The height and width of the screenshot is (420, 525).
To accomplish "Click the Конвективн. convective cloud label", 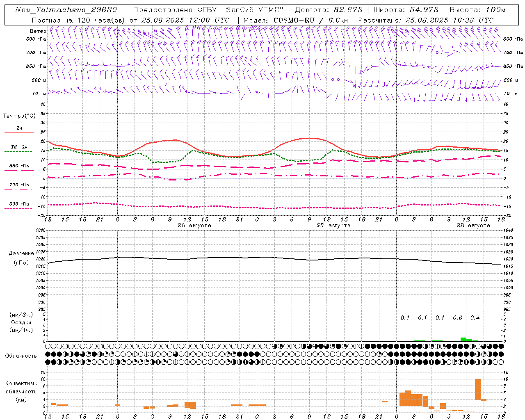I will pyautogui.click(x=21, y=383).
